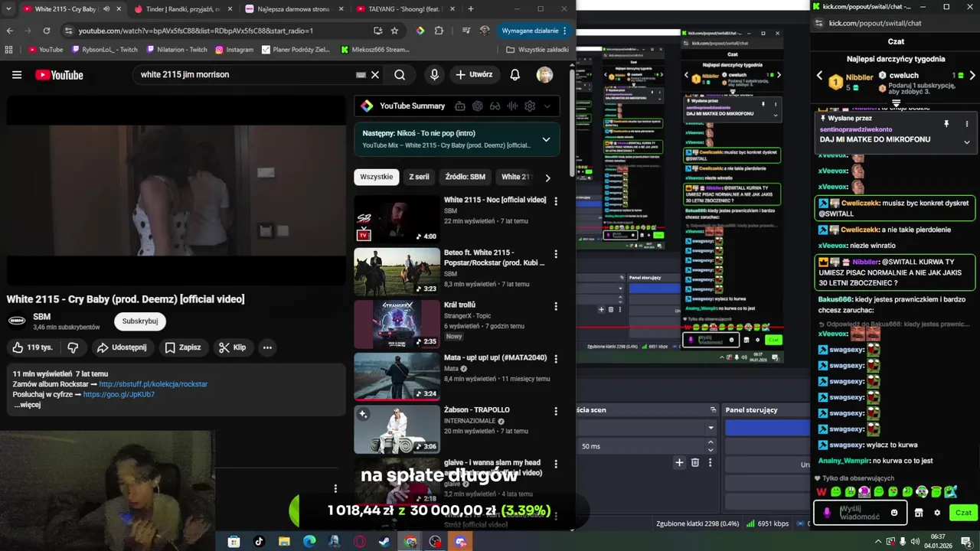Toggle the purple microphone in chat box
Viewport: 980px width, 551px height.
(826, 513)
